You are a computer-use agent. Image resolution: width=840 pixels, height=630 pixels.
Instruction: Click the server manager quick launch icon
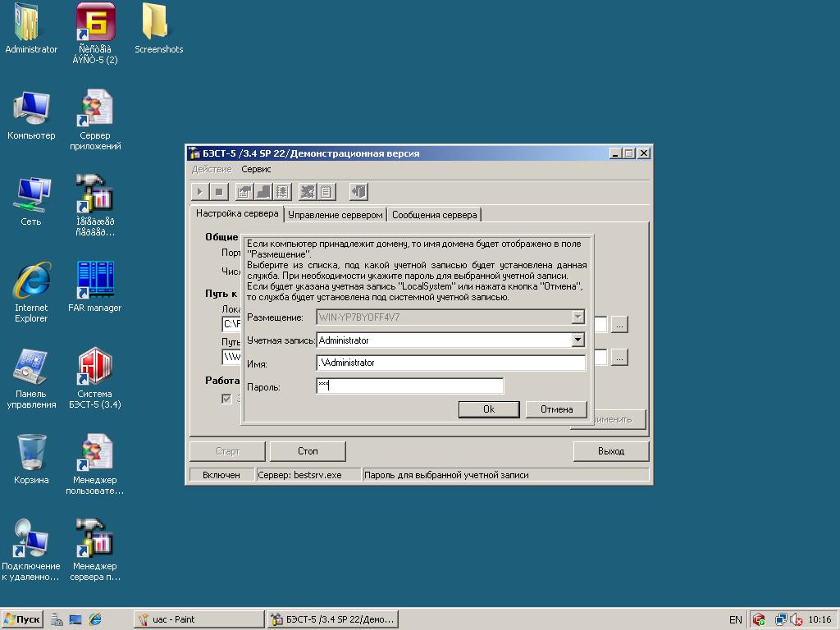57,619
